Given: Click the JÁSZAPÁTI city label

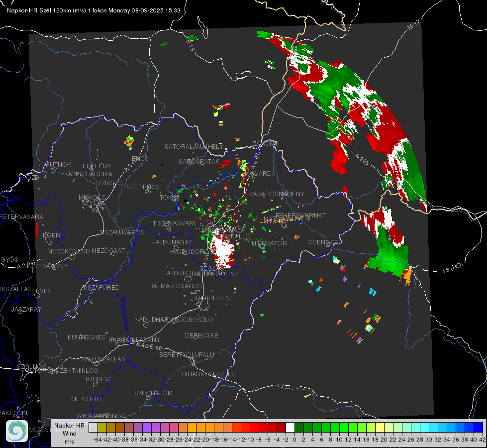Looking at the screenshot, I should point(27,309).
